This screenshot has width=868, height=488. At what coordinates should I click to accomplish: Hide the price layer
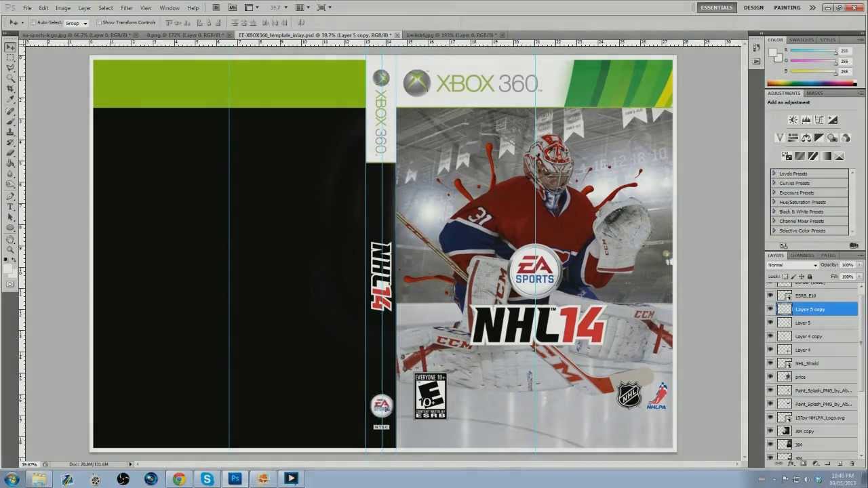[770, 377]
